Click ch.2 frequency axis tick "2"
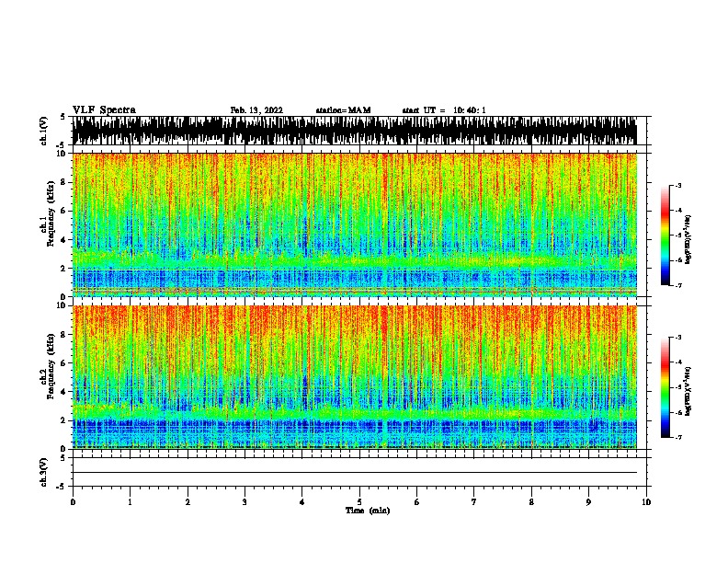Screen dimensions: 728x563 click(64, 420)
